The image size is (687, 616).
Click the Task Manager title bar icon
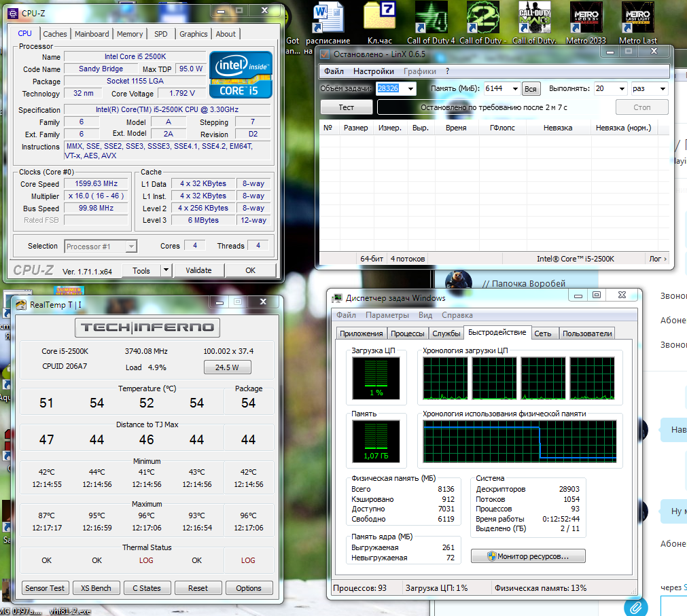pyautogui.click(x=336, y=298)
